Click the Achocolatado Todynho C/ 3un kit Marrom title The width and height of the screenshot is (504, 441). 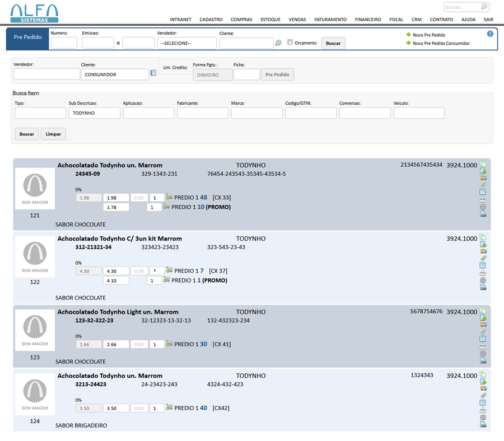click(120, 238)
